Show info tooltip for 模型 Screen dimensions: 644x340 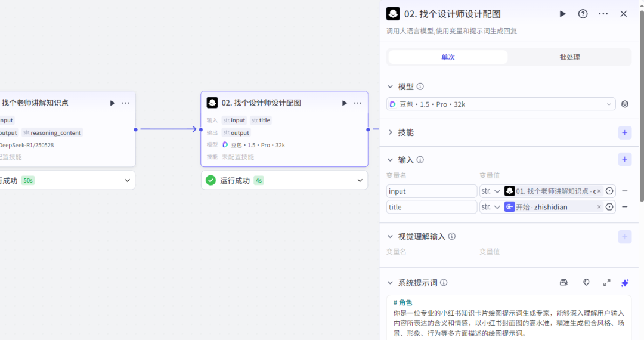pyautogui.click(x=420, y=86)
